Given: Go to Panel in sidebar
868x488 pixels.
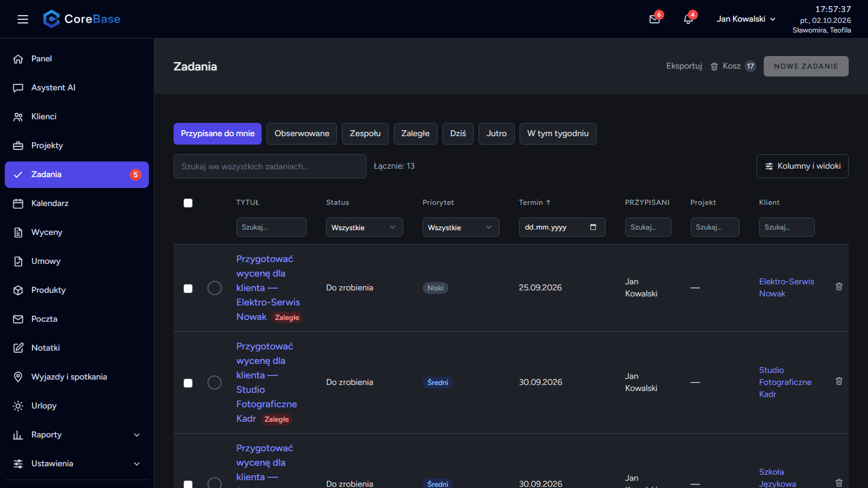Looking at the screenshot, I should click(77, 58).
